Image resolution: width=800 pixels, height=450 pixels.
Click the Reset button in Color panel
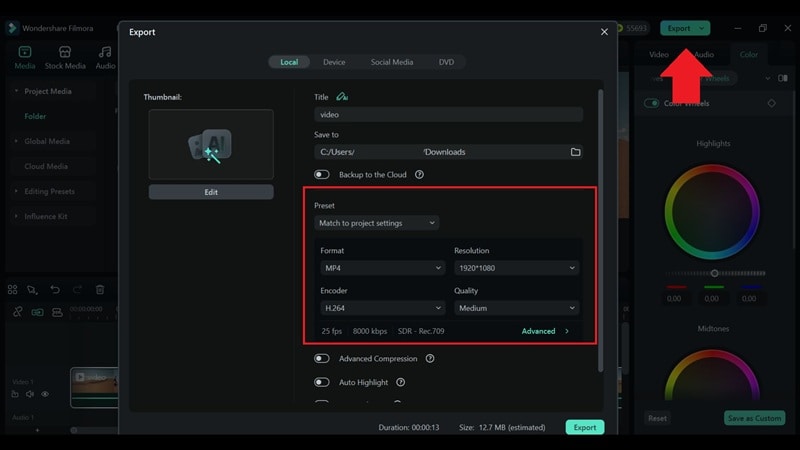click(657, 418)
